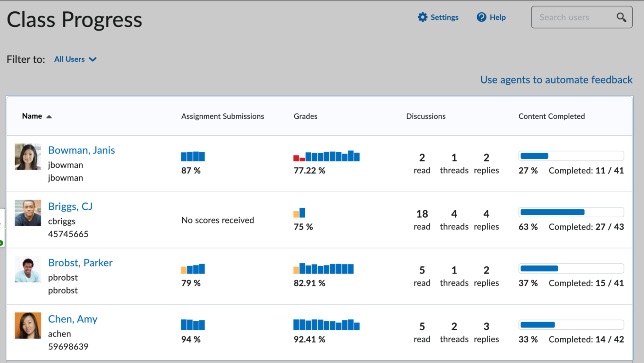Viewport: 644px width, 363px height.
Task: Open Chen, Amy student link
Action: click(73, 319)
